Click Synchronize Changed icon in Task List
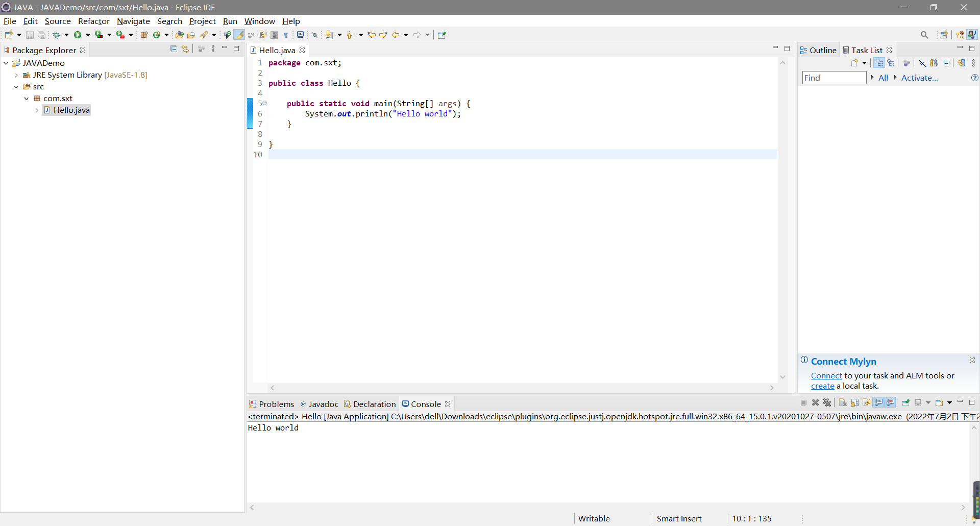 [962, 63]
